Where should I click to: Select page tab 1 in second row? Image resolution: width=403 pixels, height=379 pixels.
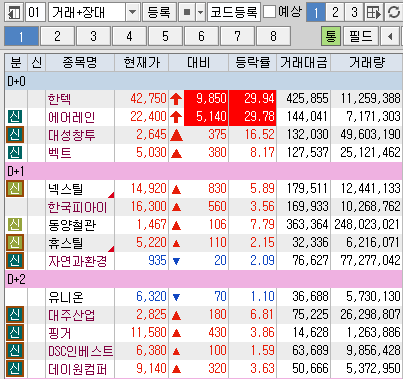click(x=22, y=36)
